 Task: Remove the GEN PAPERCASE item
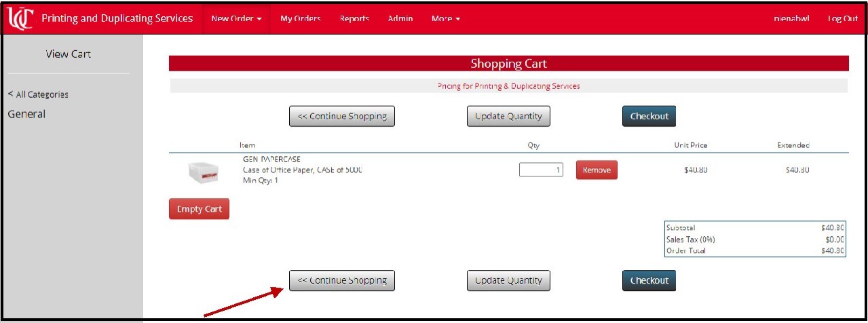(x=597, y=170)
